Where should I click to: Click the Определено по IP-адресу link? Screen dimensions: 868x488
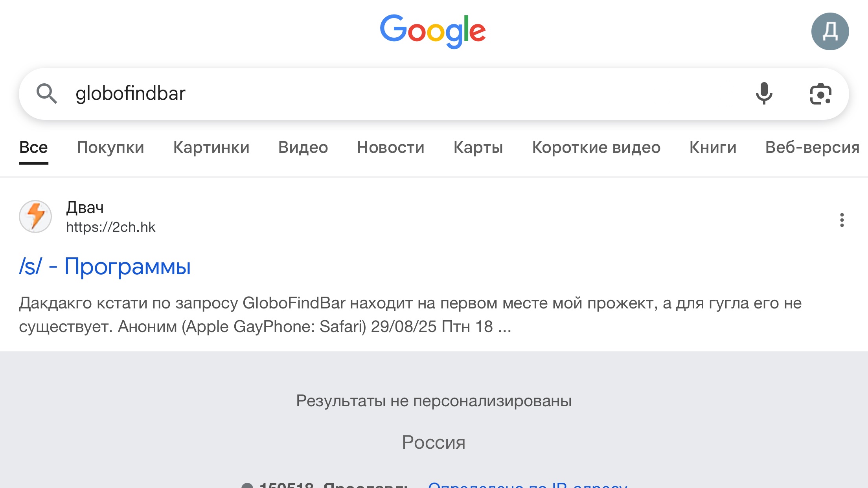(x=528, y=485)
